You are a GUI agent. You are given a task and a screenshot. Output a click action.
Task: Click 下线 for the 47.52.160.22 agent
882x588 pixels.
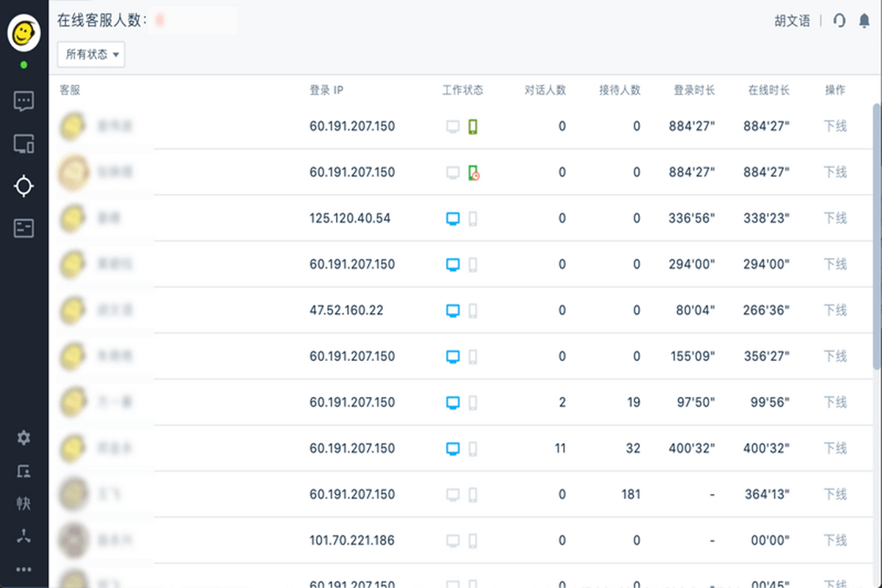(x=835, y=310)
